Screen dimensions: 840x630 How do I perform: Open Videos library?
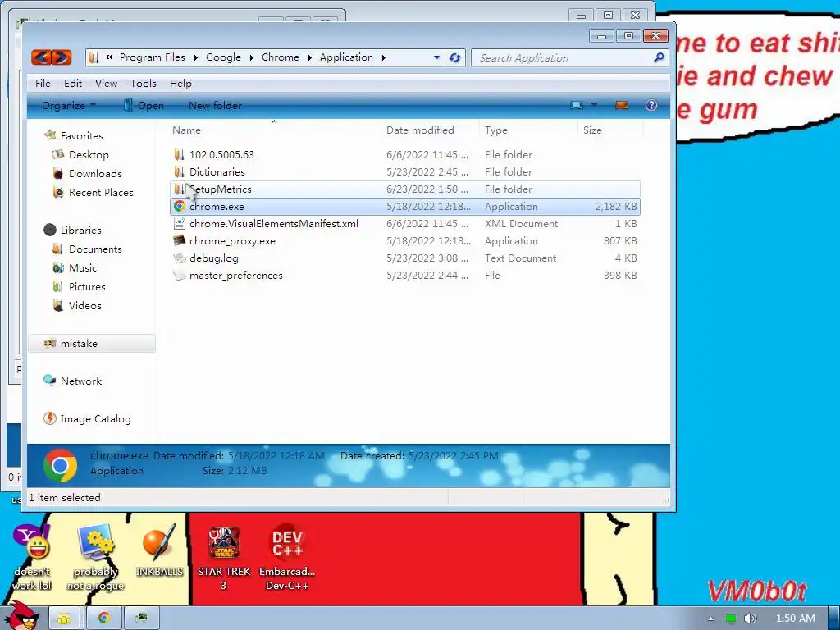point(84,305)
